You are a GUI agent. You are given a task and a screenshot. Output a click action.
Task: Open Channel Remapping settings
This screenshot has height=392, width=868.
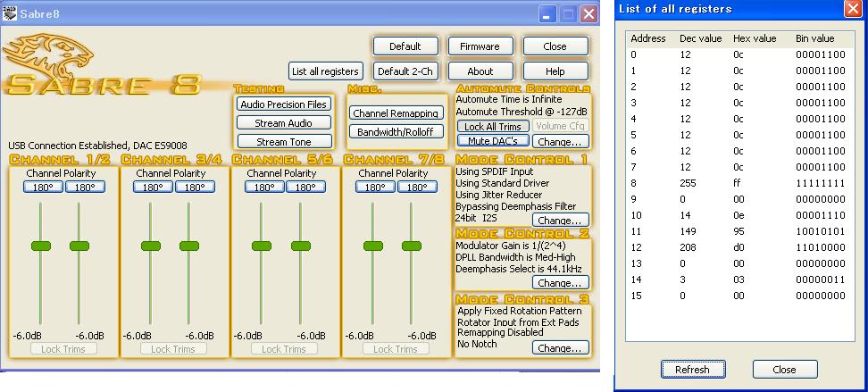(x=396, y=113)
